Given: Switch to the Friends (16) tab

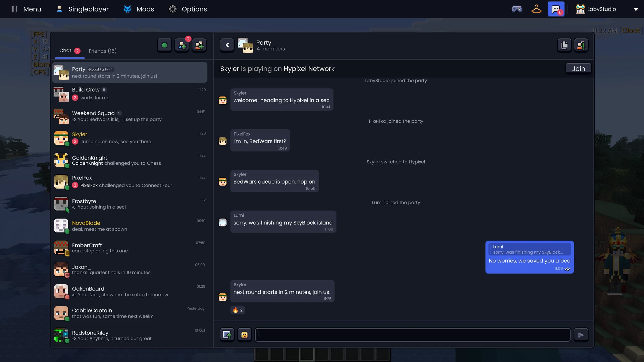Looking at the screenshot, I should pyautogui.click(x=103, y=51).
